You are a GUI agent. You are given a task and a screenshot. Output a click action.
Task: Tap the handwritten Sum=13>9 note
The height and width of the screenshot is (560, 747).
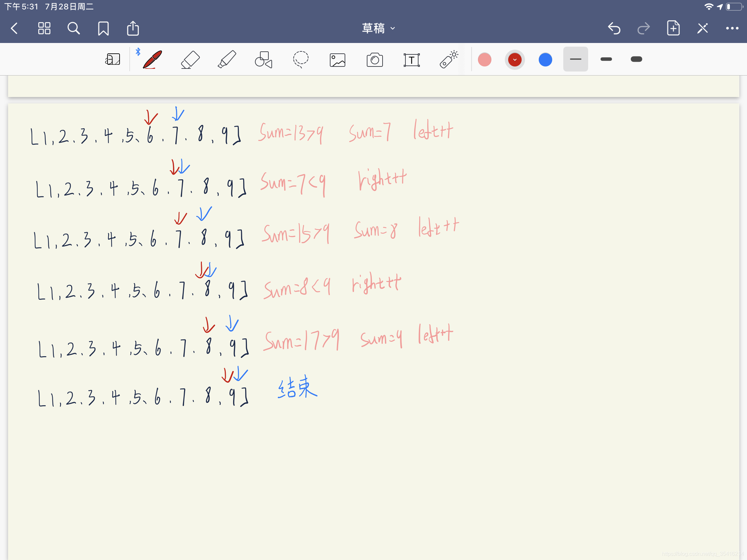click(291, 133)
